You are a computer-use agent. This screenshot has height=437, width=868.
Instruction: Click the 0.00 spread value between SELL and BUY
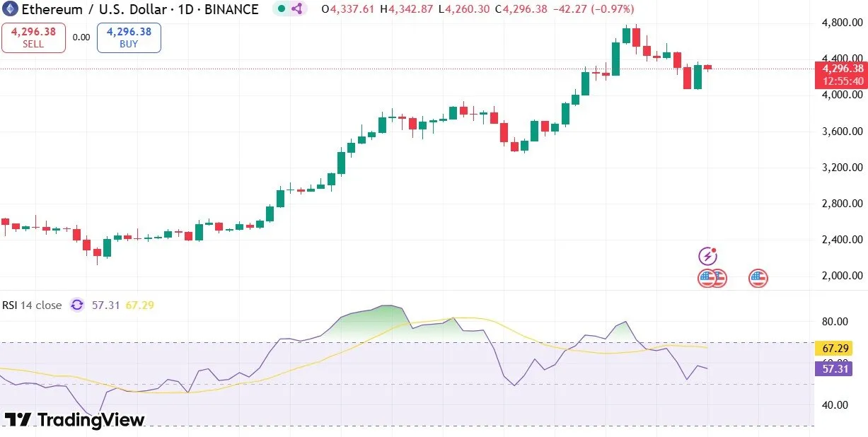pyautogui.click(x=81, y=38)
